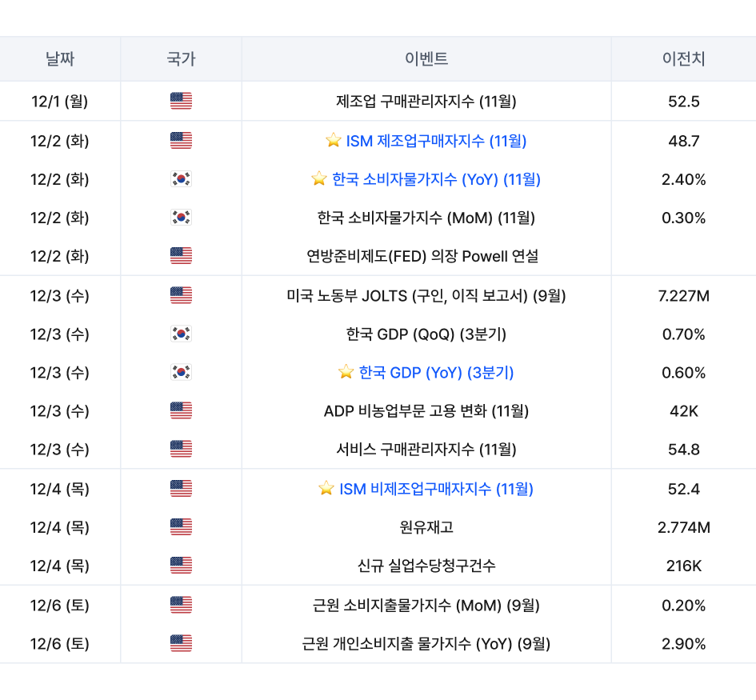Screen dimensions: 756x700
Task: Select the ADP 비농업부문 고용 변화 event
Action: 426,411
